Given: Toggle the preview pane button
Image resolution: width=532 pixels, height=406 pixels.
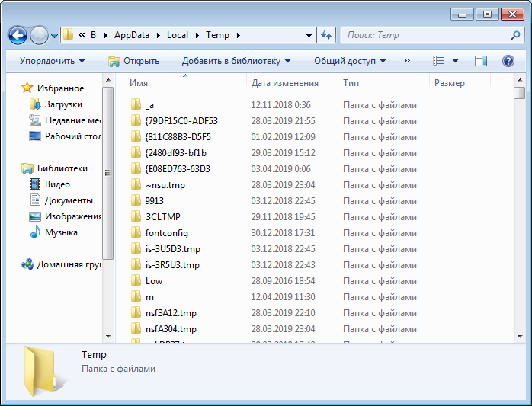Looking at the screenshot, I should [x=481, y=61].
